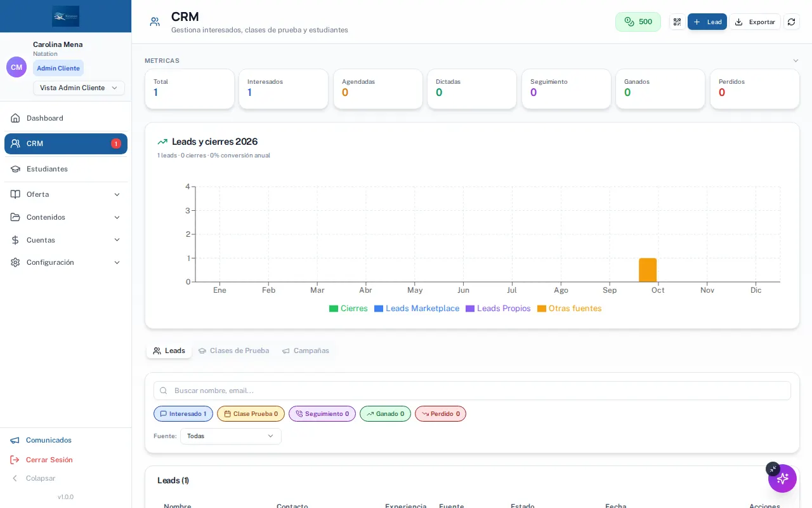The width and height of the screenshot is (812, 508).
Task: Click the refresh icon in the header
Action: [791, 22]
